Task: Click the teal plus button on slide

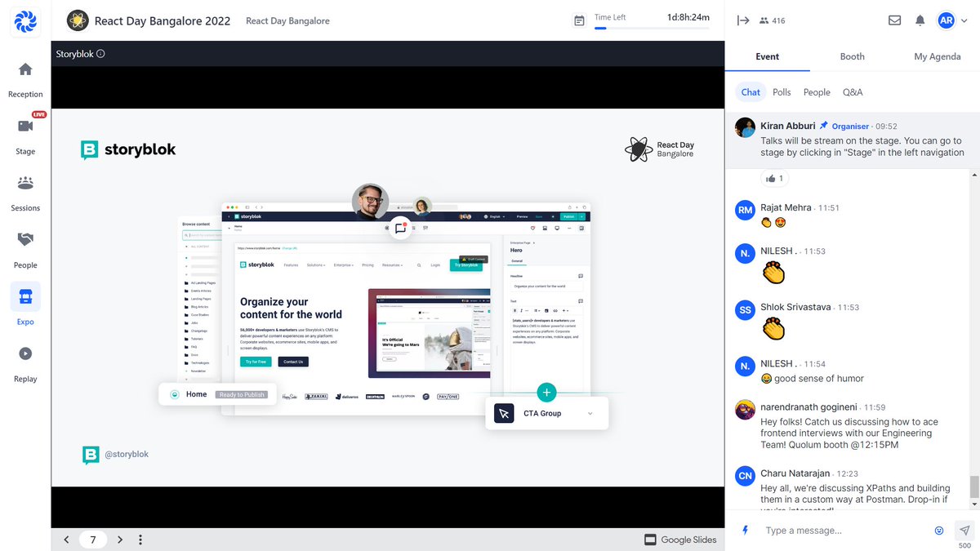Action: click(547, 393)
